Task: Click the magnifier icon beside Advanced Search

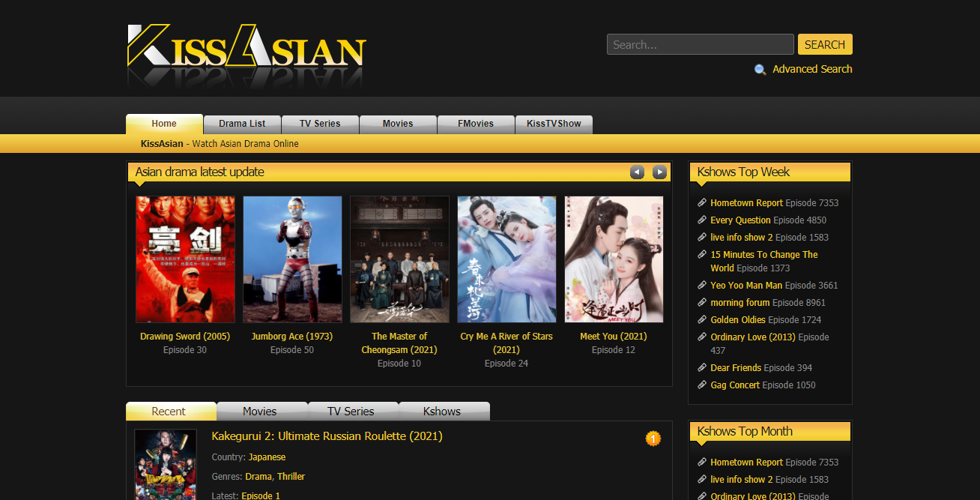Action: [760, 69]
